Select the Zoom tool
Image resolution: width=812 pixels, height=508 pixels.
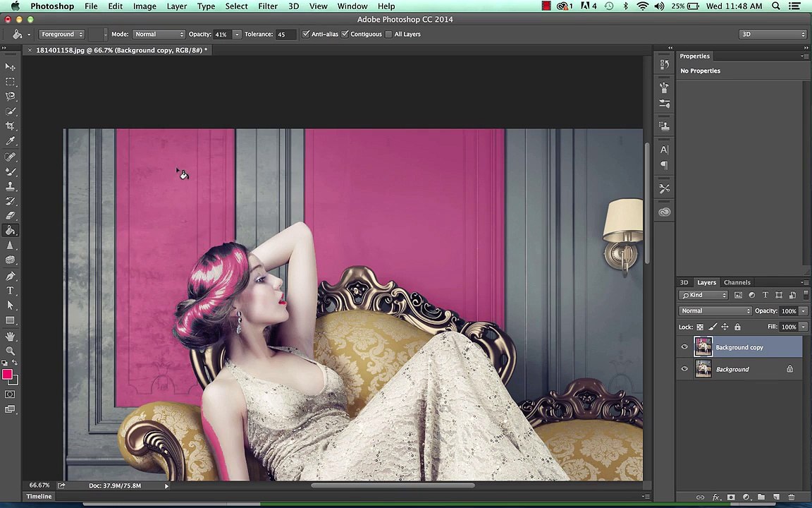click(x=10, y=351)
